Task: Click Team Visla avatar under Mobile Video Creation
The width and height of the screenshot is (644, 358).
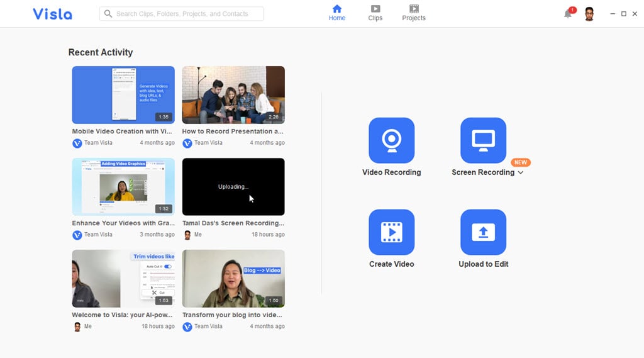Action: (x=77, y=143)
